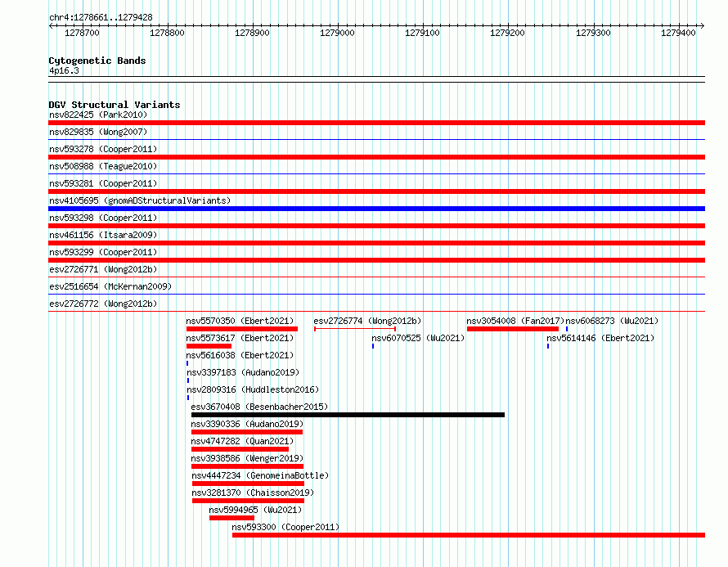Click ruler position 1279200
The height and width of the screenshot is (567, 728).
(508, 33)
